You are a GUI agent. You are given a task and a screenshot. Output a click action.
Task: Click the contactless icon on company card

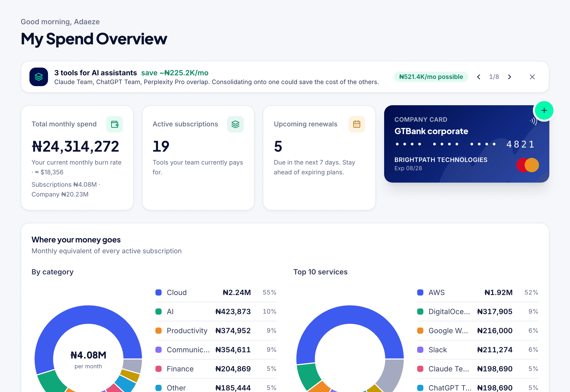click(x=533, y=121)
